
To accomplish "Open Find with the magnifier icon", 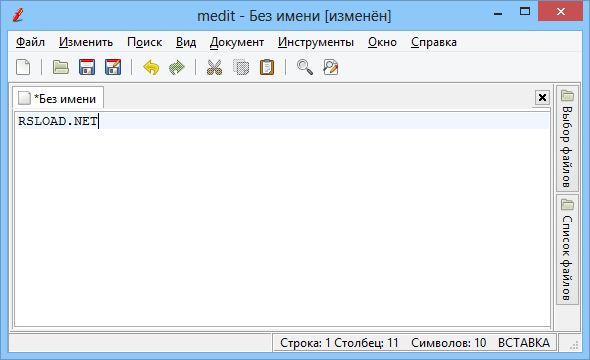I will coord(304,67).
